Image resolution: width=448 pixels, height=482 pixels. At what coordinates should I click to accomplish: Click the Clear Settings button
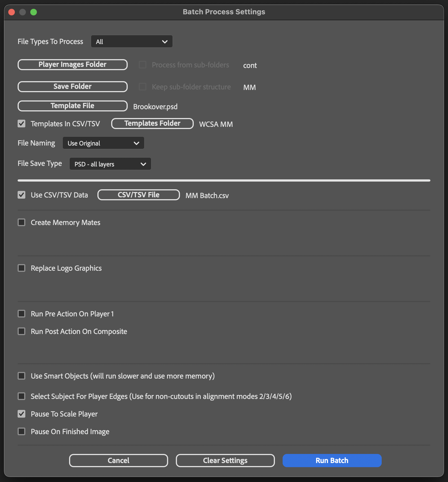click(225, 461)
